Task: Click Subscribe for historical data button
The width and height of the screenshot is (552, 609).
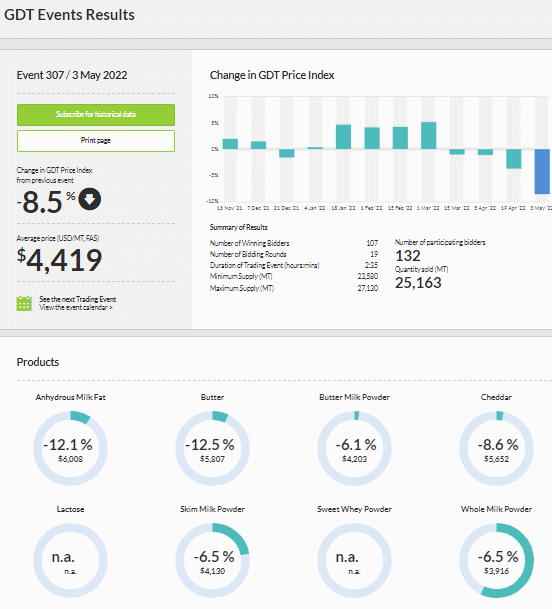Action: point(96,115)
